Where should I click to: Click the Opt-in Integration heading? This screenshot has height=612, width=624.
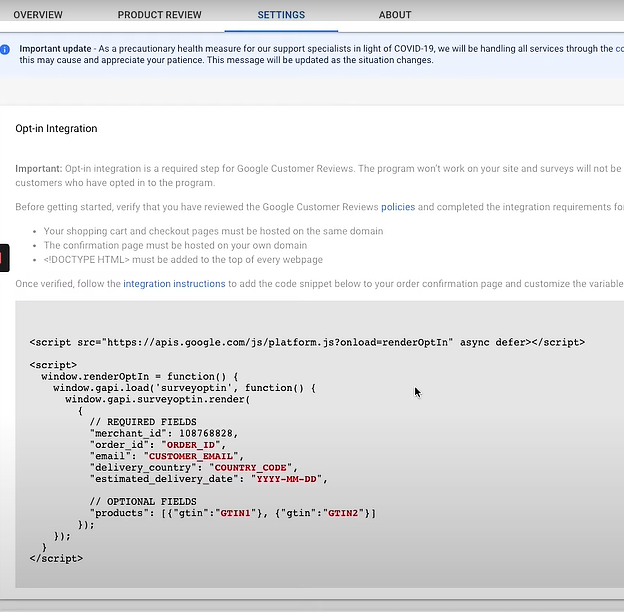point(56,129)
